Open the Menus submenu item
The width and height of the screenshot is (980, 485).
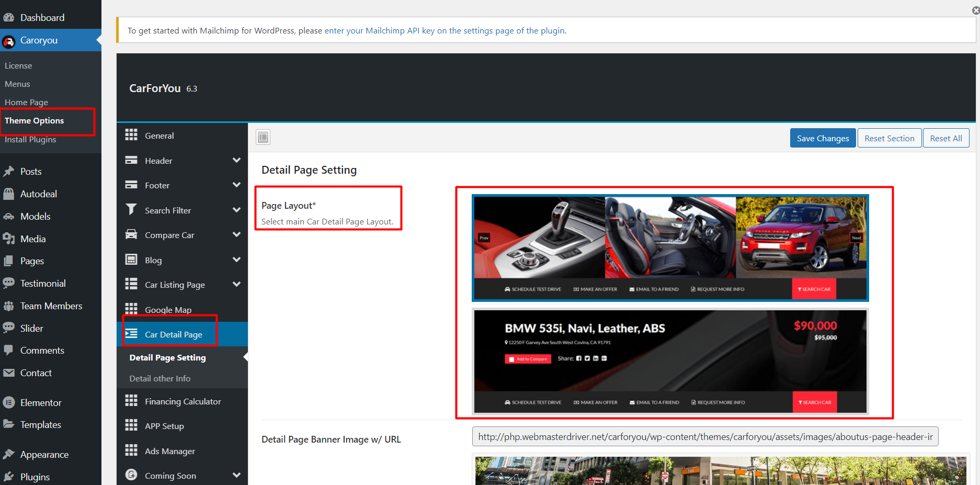(17, 84)
